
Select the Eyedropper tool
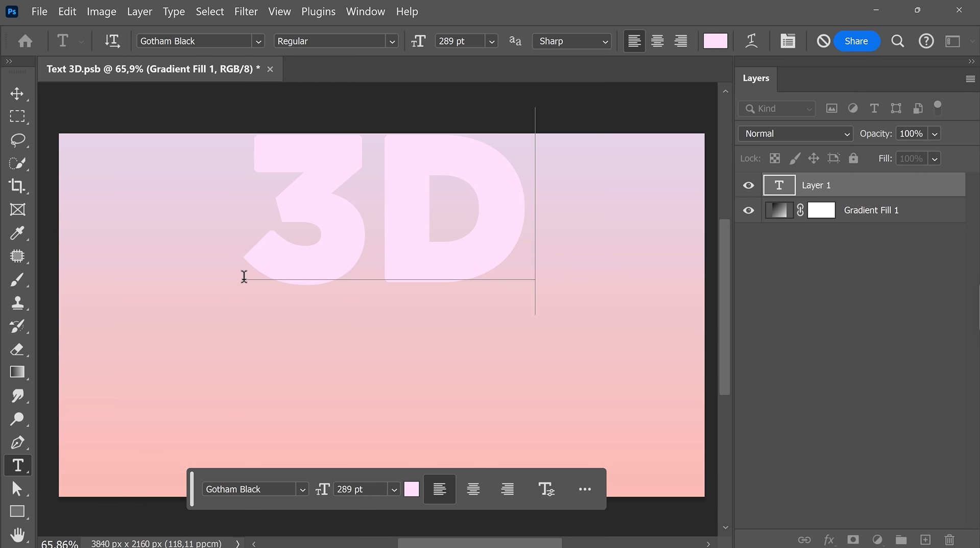[17, 233]
